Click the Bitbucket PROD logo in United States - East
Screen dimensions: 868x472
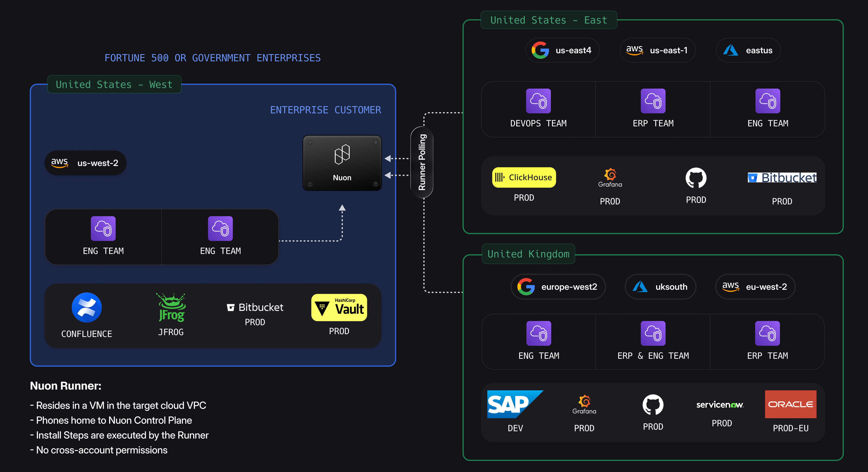coord(782,178)
